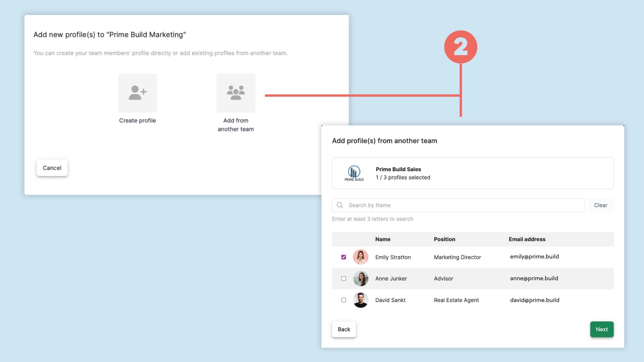Viewport: 644px width, 362px height.
Task: Click Anne Junker's avatar photo
Action: coord(361,279)
